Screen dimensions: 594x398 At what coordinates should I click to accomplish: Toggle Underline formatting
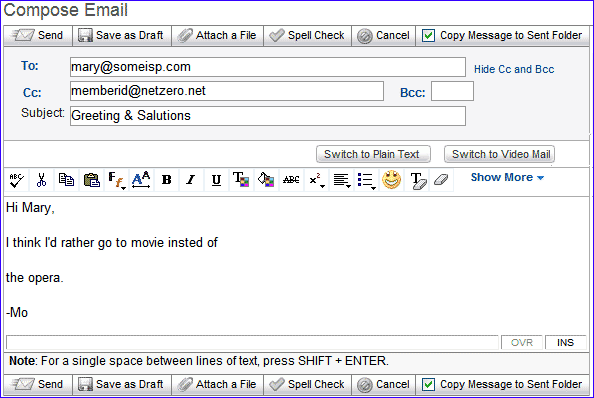coord(216,180)
